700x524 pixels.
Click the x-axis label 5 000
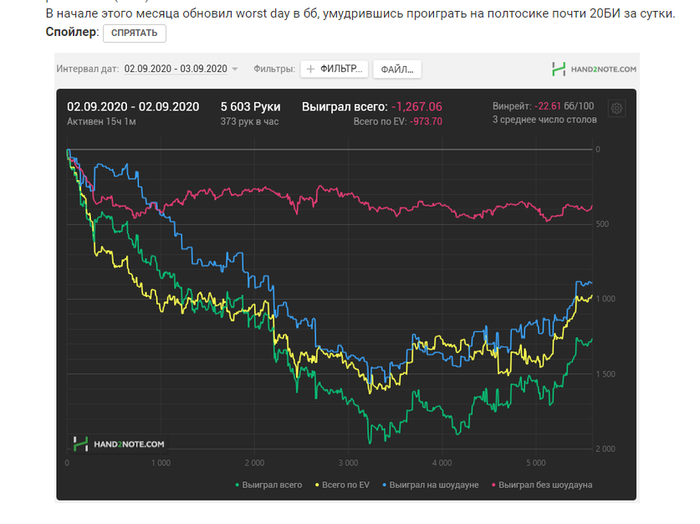(x=536, y=463)
